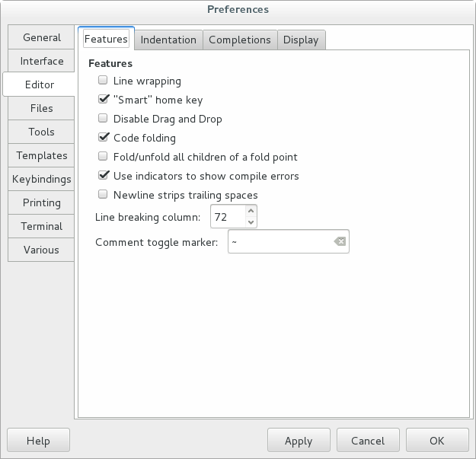Toggle Disable Drag and Drop checkbox
Image resolution: width=476 pixels, height=459 pixels.
tap(104, 119)
